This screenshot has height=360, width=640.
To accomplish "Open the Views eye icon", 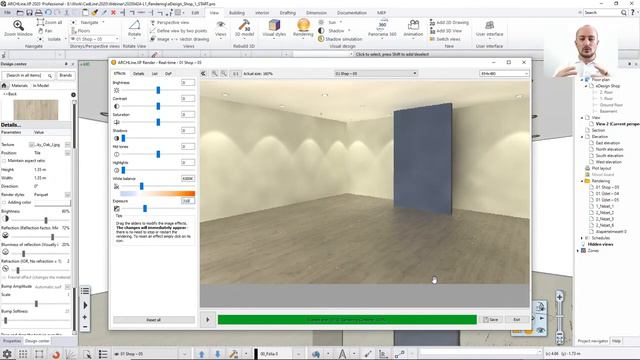I will (220, 25).
